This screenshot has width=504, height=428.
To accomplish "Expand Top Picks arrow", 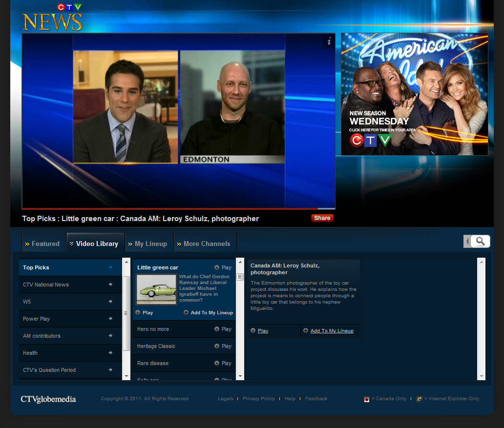I will tap(110, 267).
